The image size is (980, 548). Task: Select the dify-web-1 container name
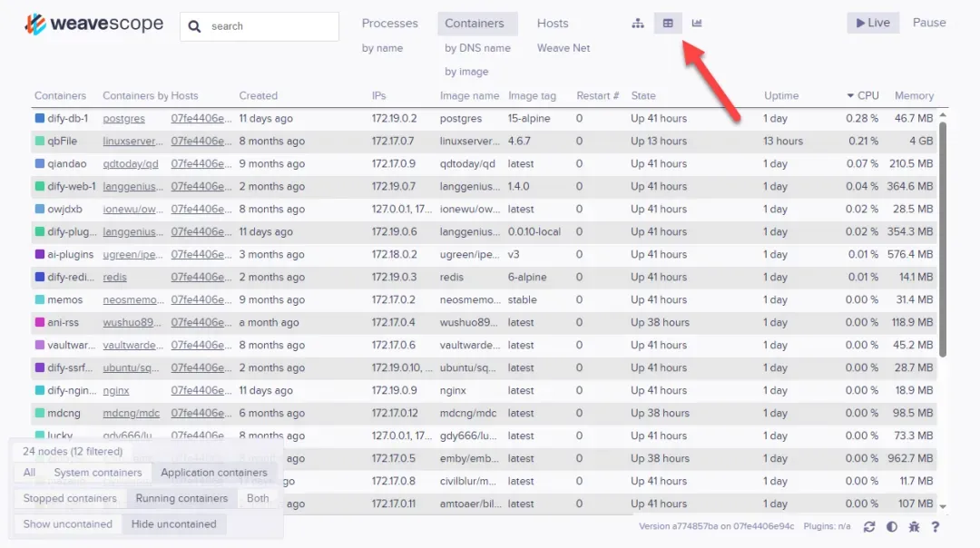(72, 186)
